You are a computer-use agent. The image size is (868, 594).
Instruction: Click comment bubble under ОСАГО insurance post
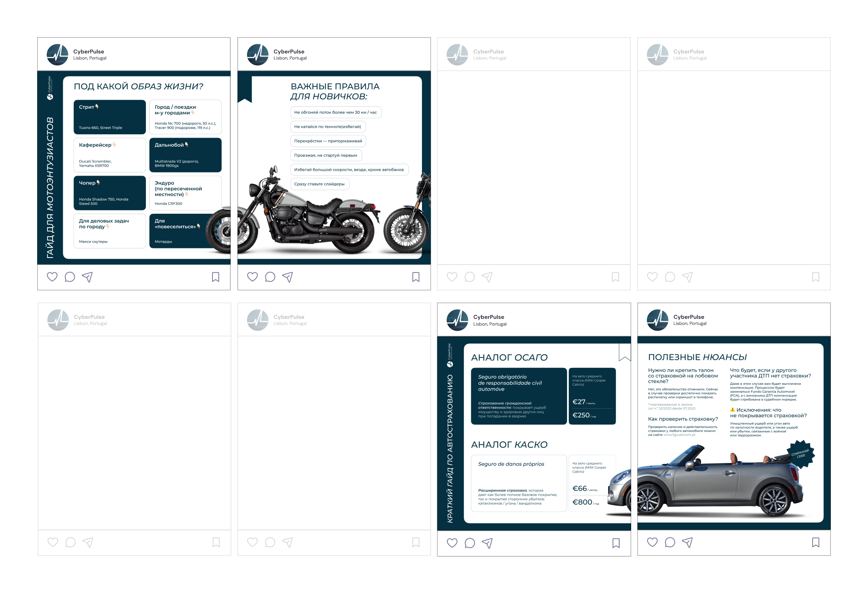[470, 543]
